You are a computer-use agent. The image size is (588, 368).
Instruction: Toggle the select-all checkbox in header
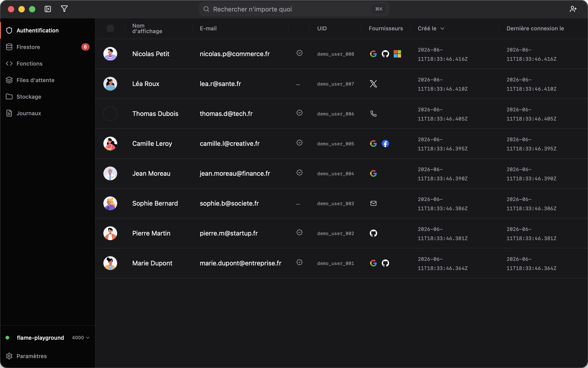(x=110, y=29)
